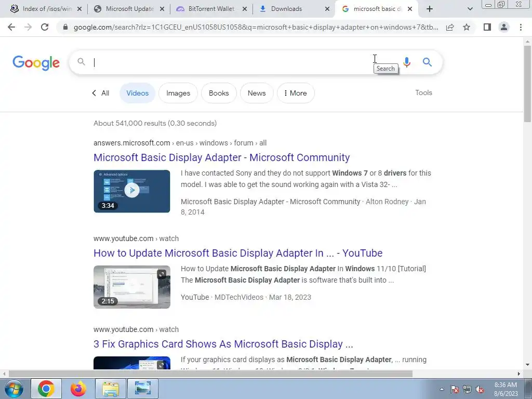Open Microsoft Basic Display Adapter - Microsoft Community link

point(221,157)
